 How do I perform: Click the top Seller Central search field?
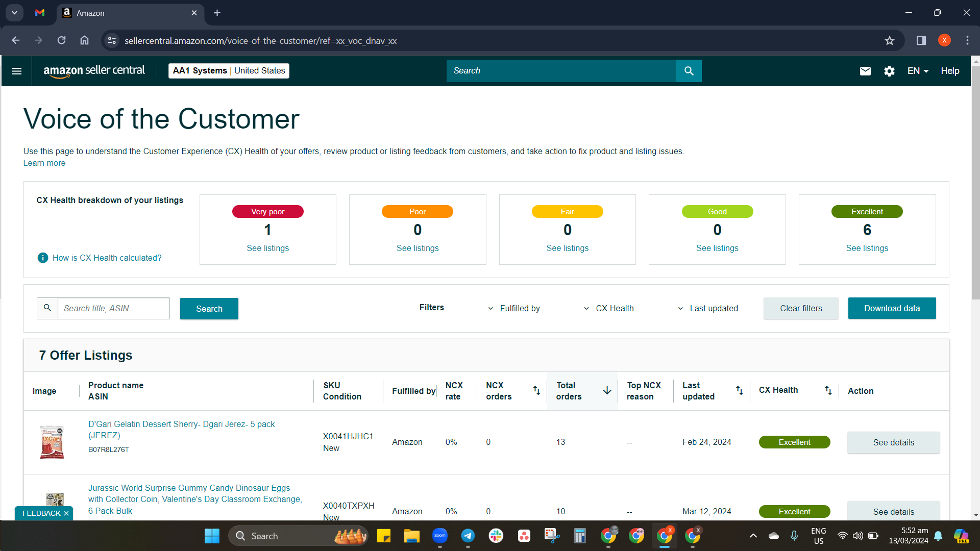561,71
